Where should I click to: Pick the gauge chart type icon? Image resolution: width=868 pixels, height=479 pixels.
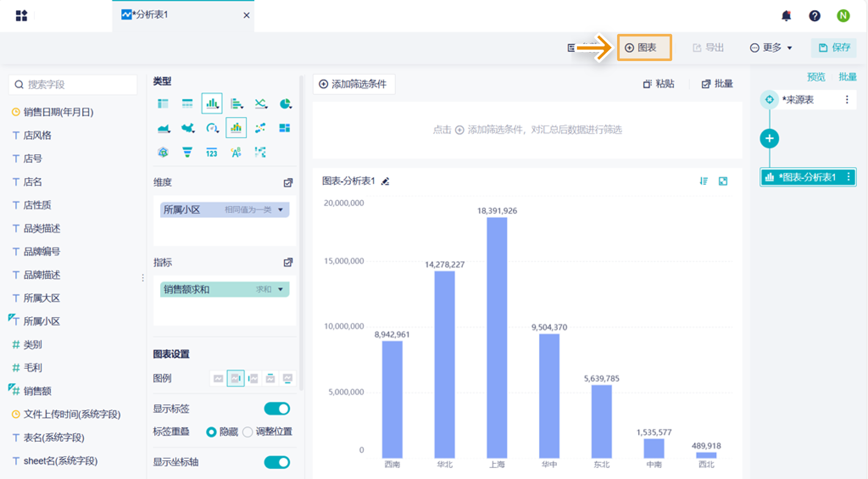212,128
